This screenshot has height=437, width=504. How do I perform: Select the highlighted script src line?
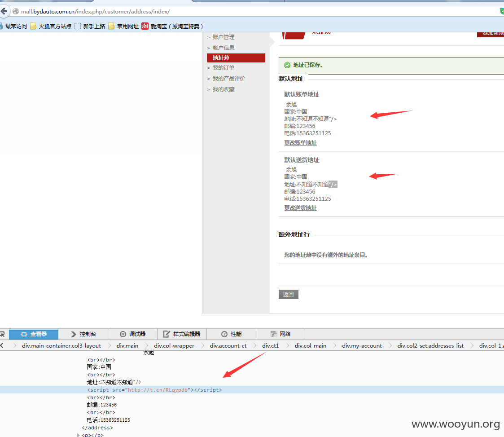pyautogui.click(x=252, y=390)
